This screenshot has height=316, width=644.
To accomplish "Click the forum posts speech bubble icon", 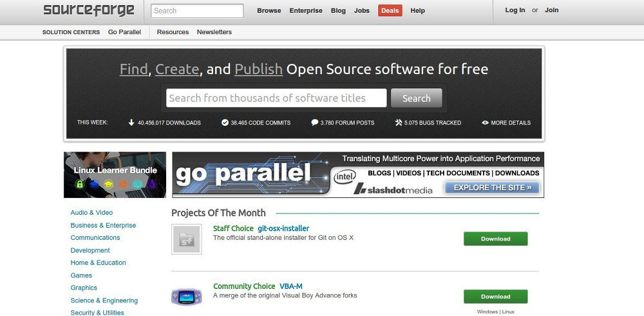I will [315, 123].
